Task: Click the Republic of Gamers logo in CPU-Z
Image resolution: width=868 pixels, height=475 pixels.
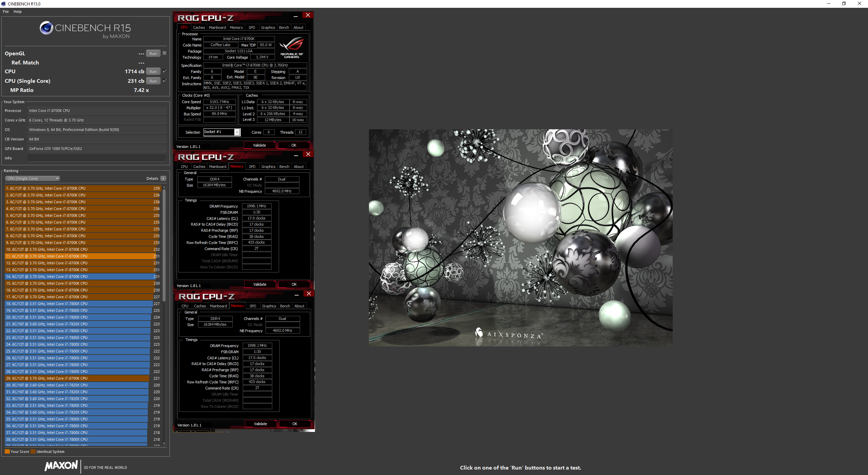Action: tap(292, 47)
